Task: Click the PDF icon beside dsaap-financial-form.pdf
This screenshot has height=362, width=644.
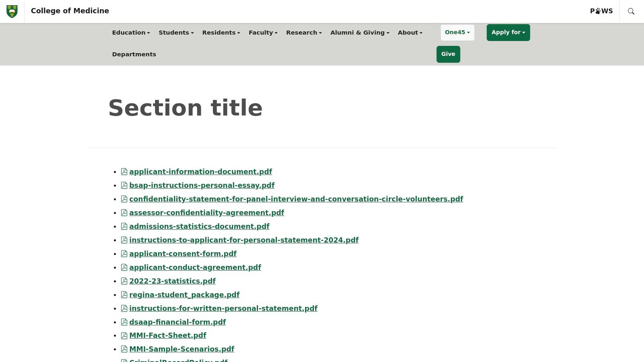Action: [124, 322]
